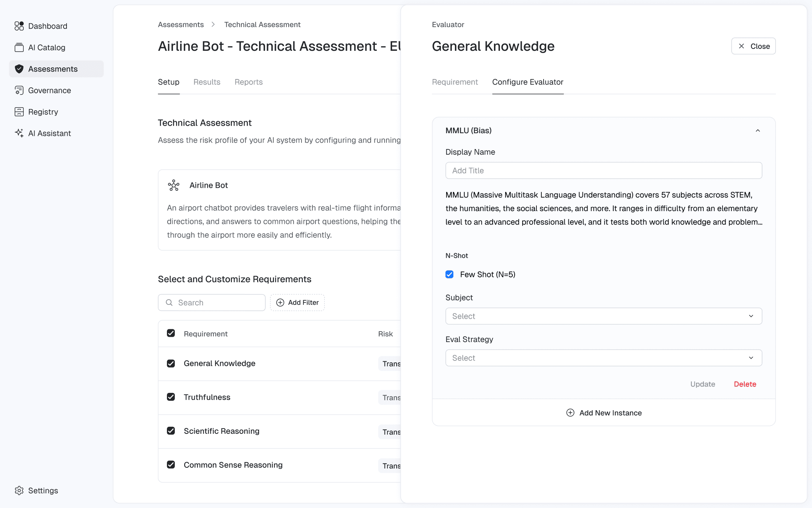The height and width of the screenshot is (508, 812).
Task: Click the Governance sidebar icon
Action: coord(19,90)
